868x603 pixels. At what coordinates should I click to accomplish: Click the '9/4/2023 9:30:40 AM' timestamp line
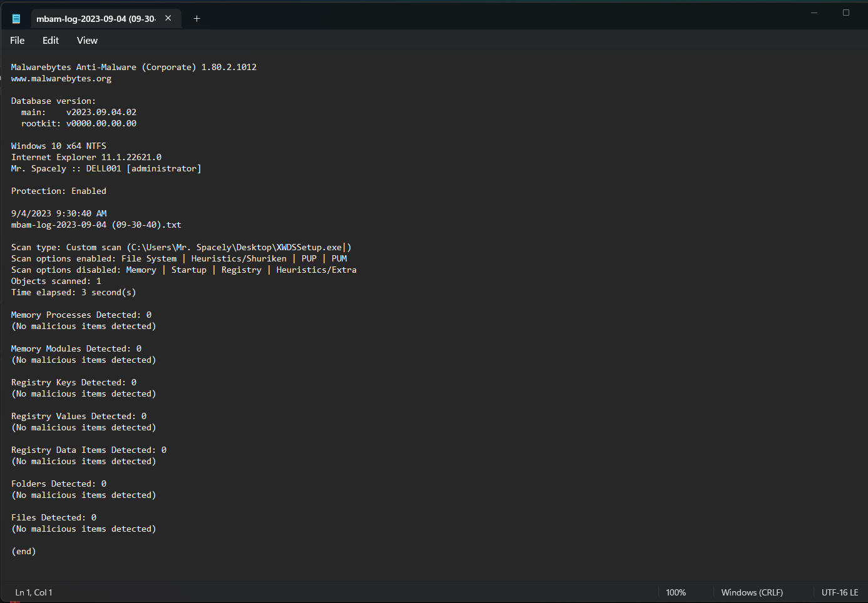tap(59, 214)
